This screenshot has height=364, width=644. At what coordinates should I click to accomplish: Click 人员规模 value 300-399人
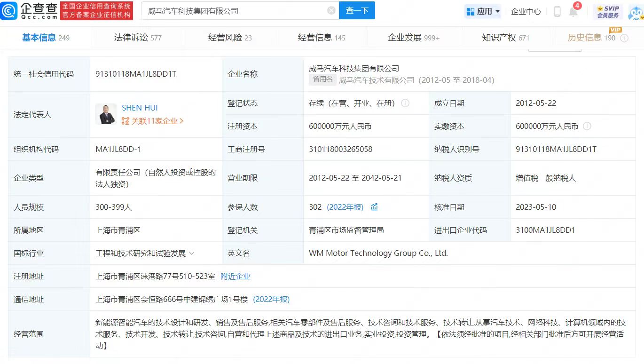(113, 207)
